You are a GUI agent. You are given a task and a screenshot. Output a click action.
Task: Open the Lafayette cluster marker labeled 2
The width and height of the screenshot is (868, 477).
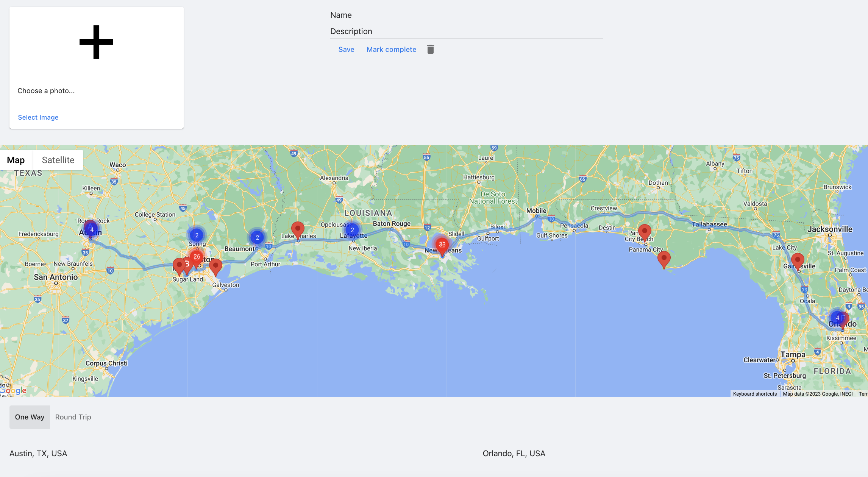tap(352, 230)
